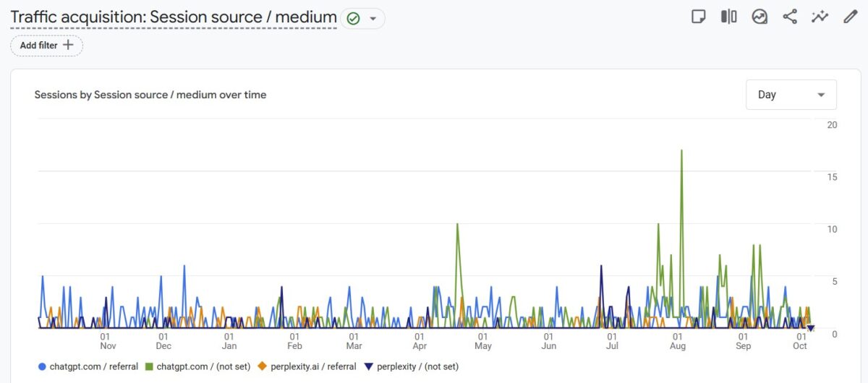This screenshot has height=383, width=868.
Task: Click the triangle marker at chart's right end
Action: 811,329
